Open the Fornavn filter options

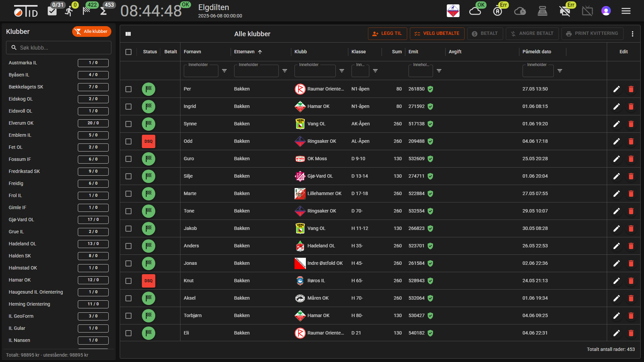[224, 71]
